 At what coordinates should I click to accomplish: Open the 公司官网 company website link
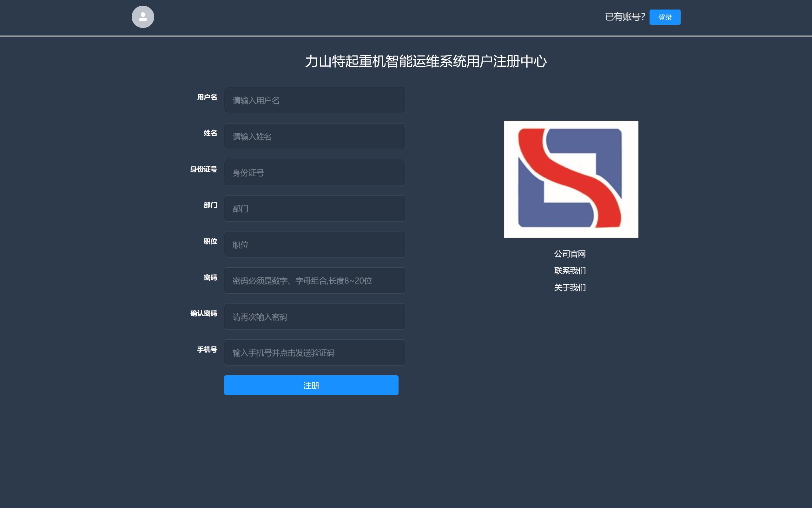pyautogui.click(x=570, y=254)
